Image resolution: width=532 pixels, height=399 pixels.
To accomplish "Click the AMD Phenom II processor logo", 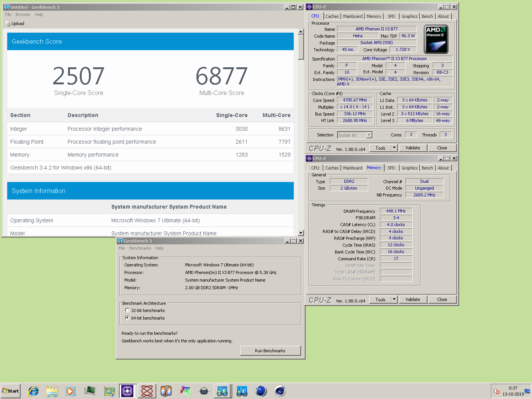I will [436, 39].
